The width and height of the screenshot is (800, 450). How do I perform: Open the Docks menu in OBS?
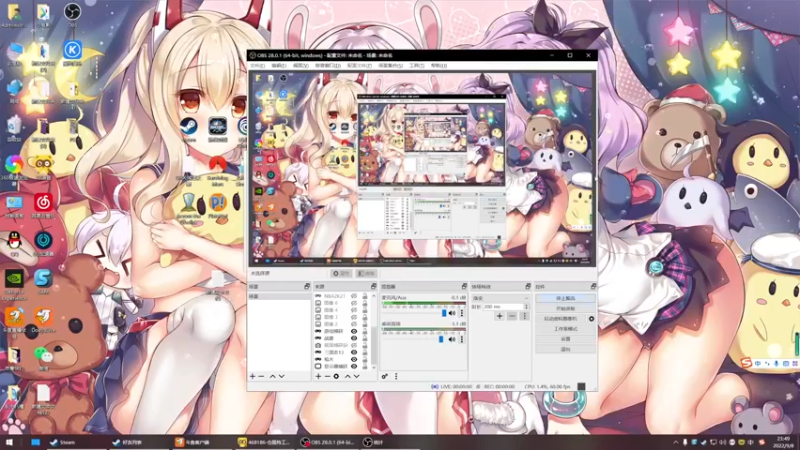pyautogui.click(x=328, y=65)
